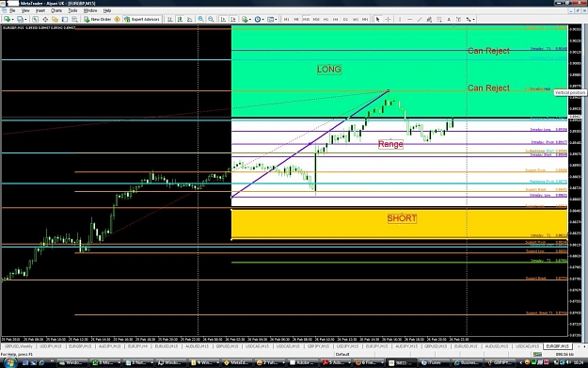
Task: Open the Templates icon
Action: tap(270, 19)
